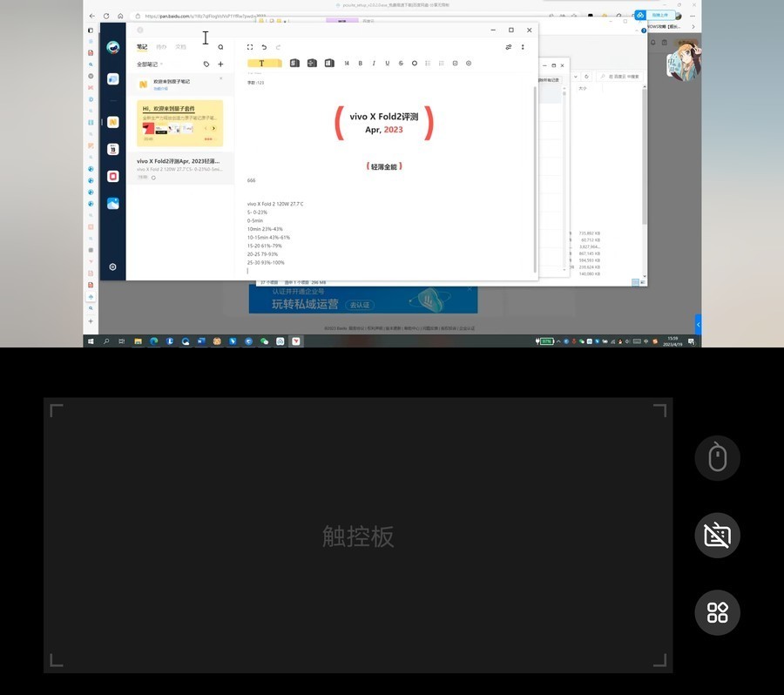Reload the browser page
The width and height of the screenshot is (784, 695).
coord(106,16)
